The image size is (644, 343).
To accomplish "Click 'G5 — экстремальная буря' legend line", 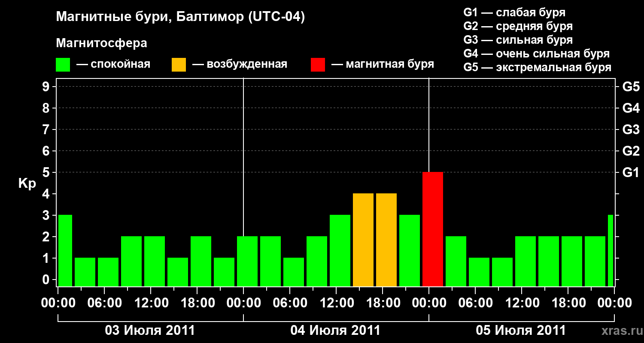I will tap(537, 67).
